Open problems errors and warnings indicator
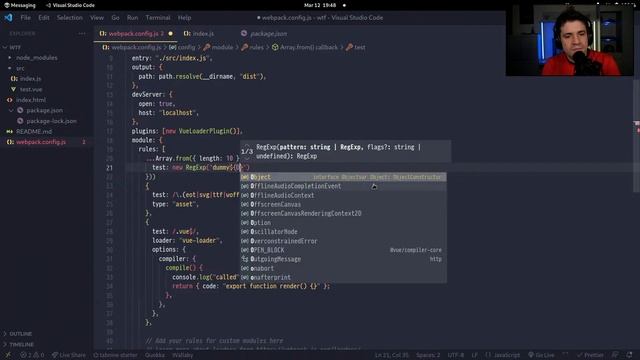Viewport: 640px width, 360px height. 32,355
